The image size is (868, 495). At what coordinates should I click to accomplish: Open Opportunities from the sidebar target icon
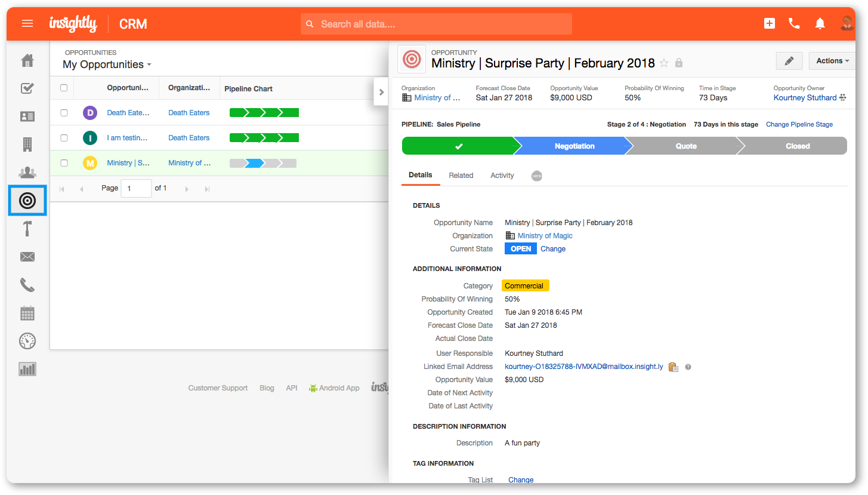(27, 201)
